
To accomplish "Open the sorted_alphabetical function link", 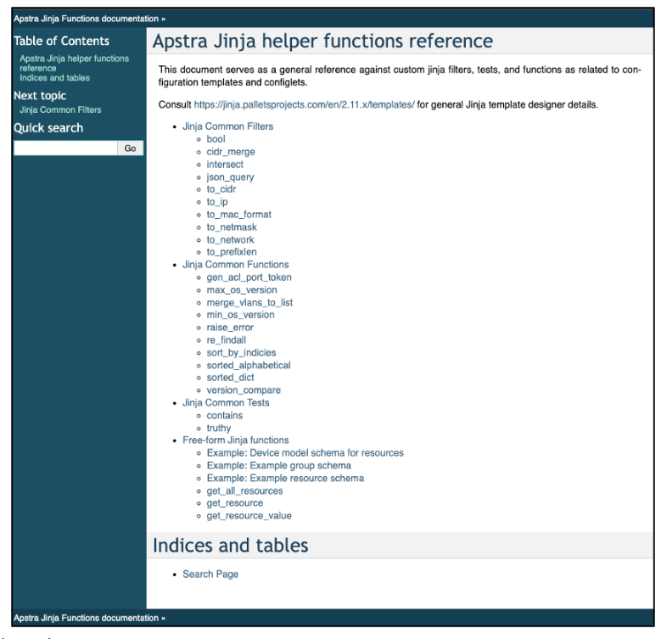I will pyautogui.click(x=249, y=365).
